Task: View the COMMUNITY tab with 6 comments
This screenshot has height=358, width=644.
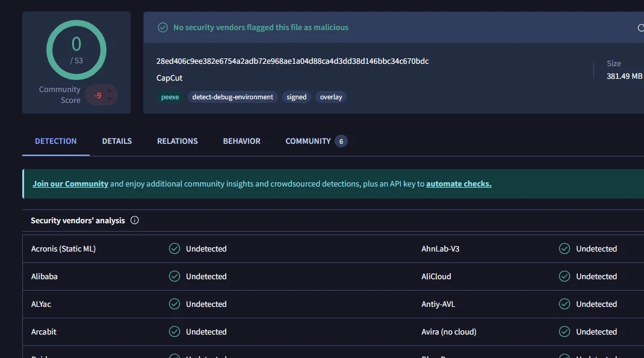Action: tap(316, 141)
